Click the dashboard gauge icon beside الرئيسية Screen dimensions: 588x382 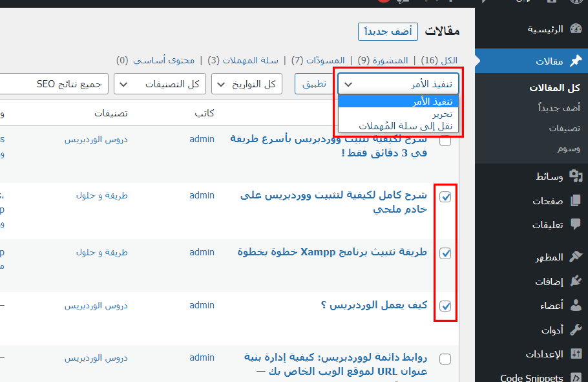click(575, 29)
